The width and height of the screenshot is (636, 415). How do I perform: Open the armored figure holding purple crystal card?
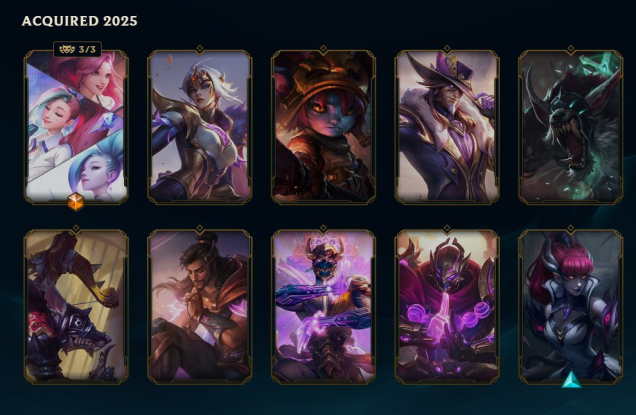(x=447, y=307)
